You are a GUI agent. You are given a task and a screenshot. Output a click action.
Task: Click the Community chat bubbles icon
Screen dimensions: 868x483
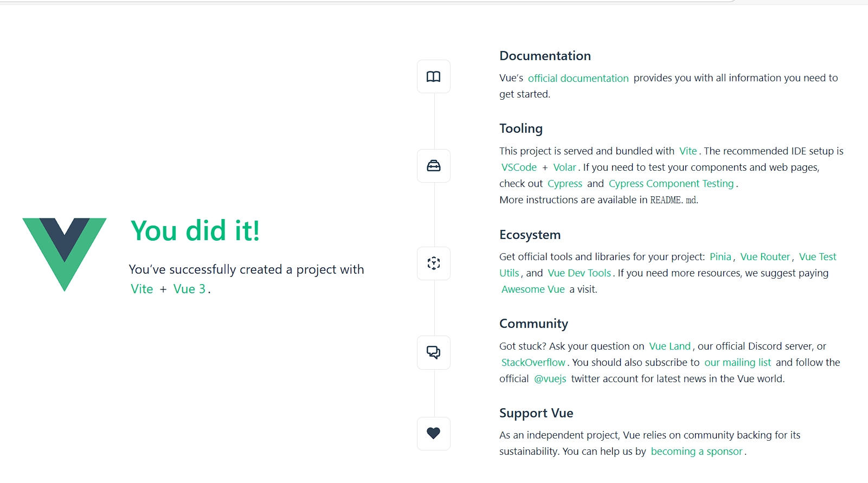coord(434,352)
